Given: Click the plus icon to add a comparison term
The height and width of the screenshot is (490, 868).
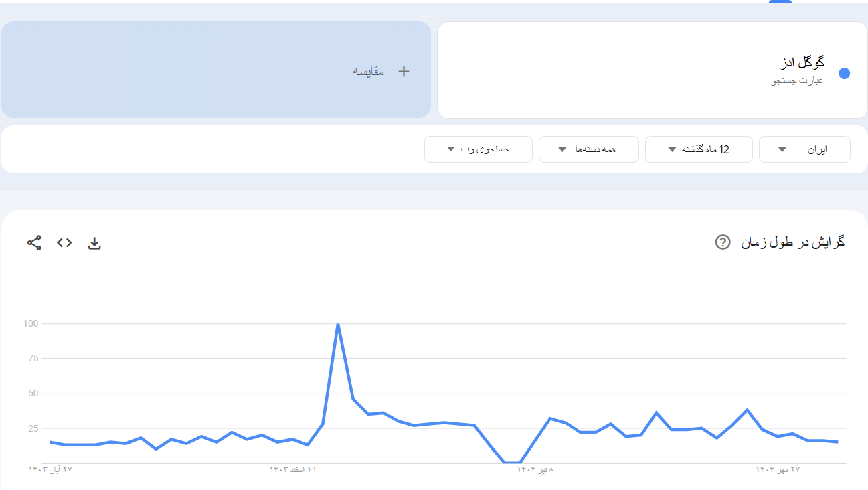Looking at the screenshot, I should 404,70.
